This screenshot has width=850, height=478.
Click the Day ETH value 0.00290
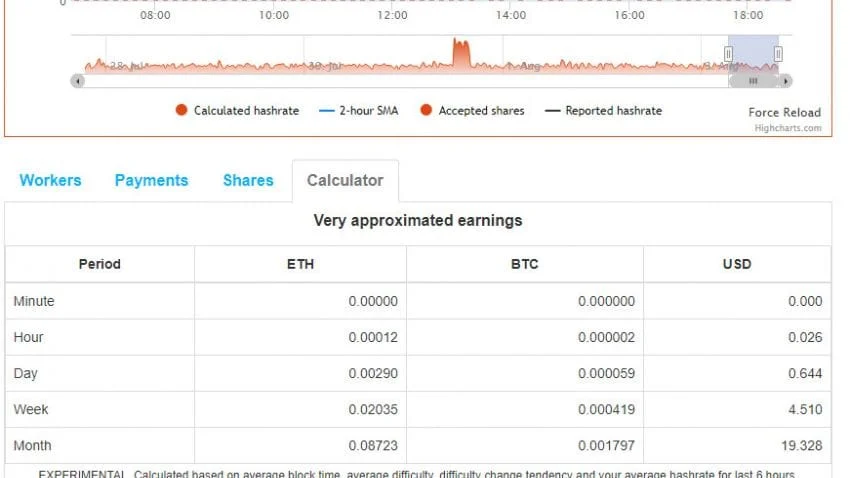(373, 373)
